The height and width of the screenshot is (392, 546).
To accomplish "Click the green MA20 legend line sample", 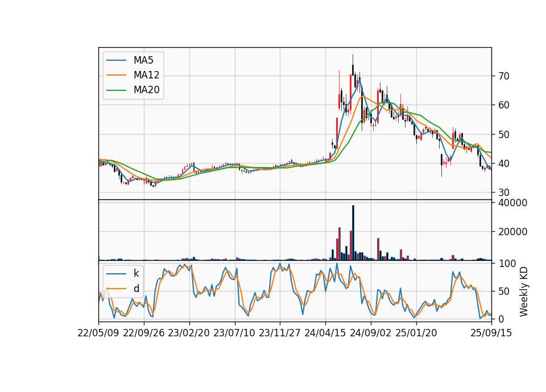I will tap(116, 90).
